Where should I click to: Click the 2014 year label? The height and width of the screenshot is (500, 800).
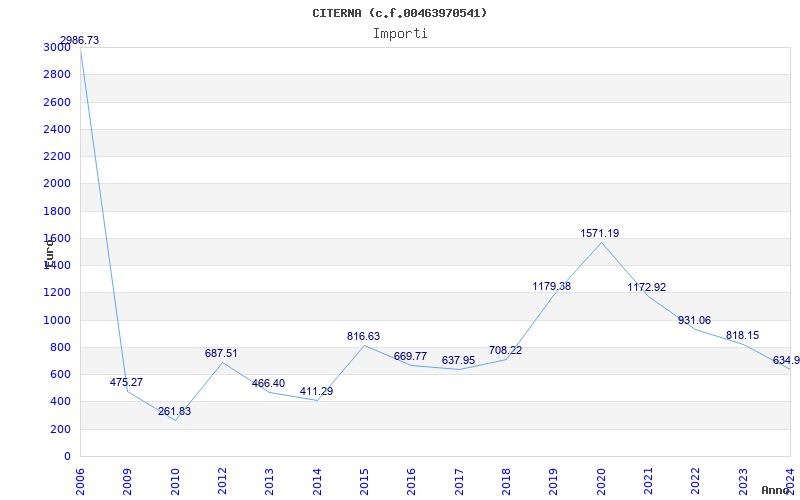[x=316, y=482]
